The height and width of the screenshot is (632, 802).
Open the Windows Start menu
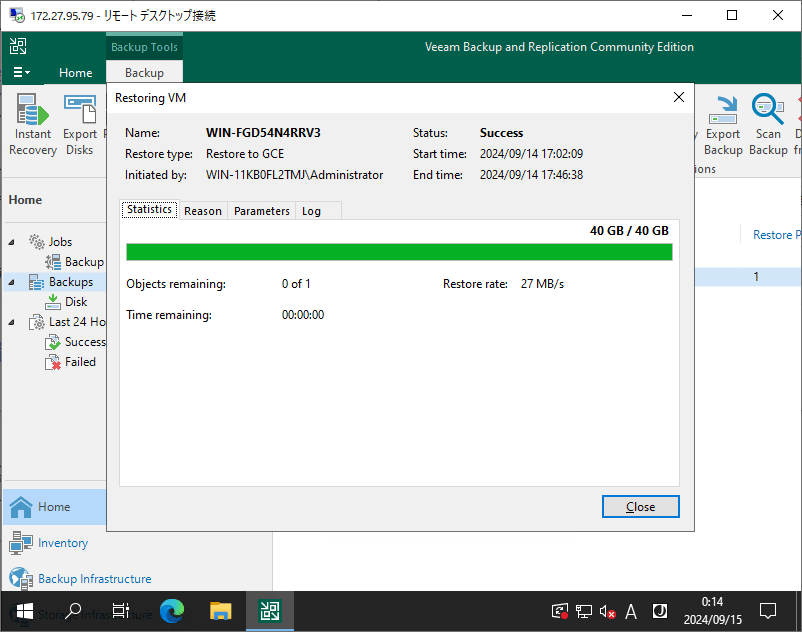(x=24, y=611)
